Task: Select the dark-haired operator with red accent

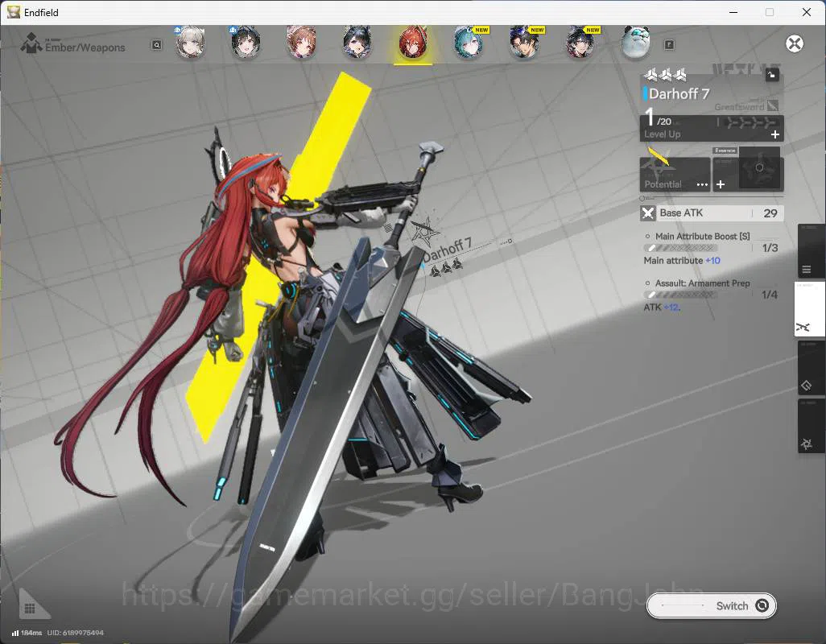Action: coord(580,43)
